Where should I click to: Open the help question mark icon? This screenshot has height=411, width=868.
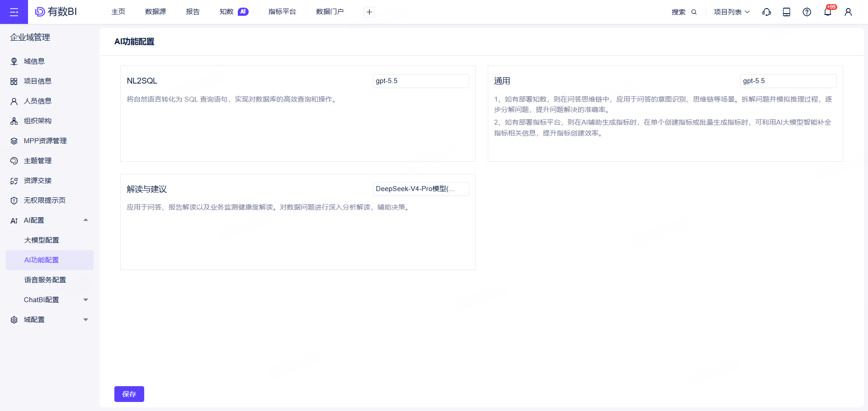tap(807, 12)
